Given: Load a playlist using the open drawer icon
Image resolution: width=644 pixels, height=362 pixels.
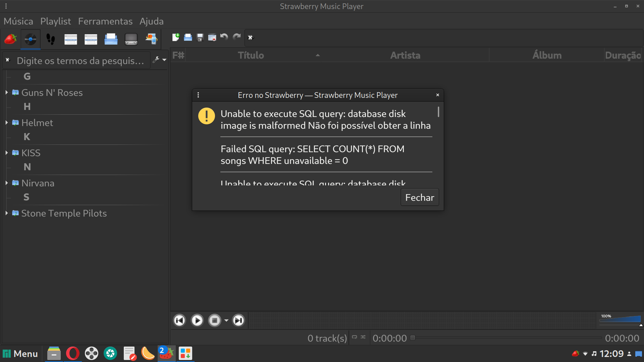Looking at the screenshot, I should tap(188, 37).
